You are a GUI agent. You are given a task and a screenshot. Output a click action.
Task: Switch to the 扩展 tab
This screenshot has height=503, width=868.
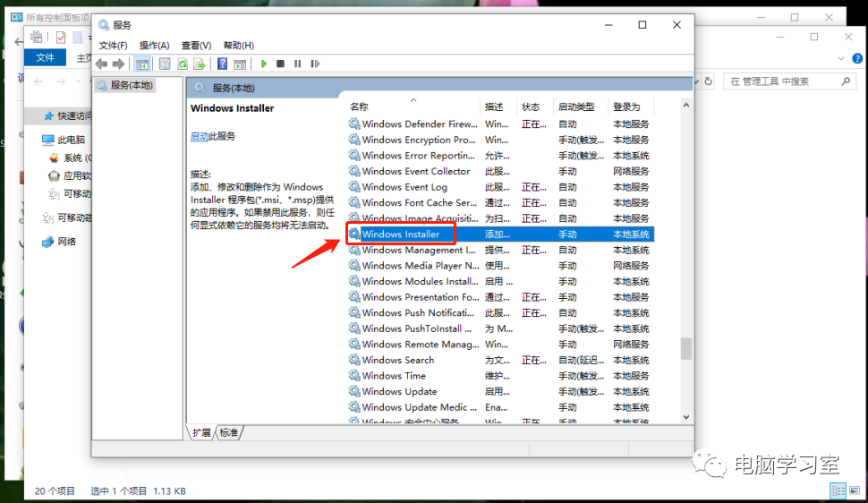(201, 432)
